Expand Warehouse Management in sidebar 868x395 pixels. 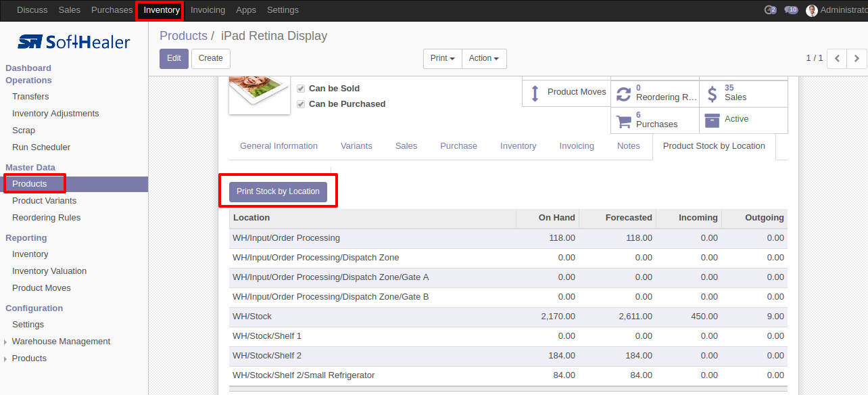click(61, 342)
